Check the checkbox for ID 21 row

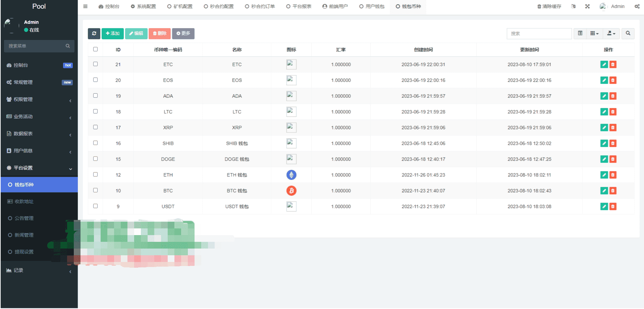click(x=95, y=64)
